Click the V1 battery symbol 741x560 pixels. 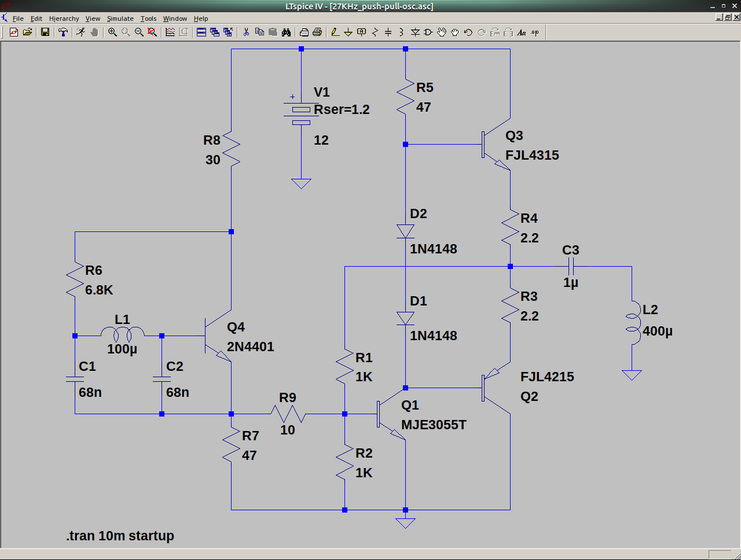click(x=301, y=114)
